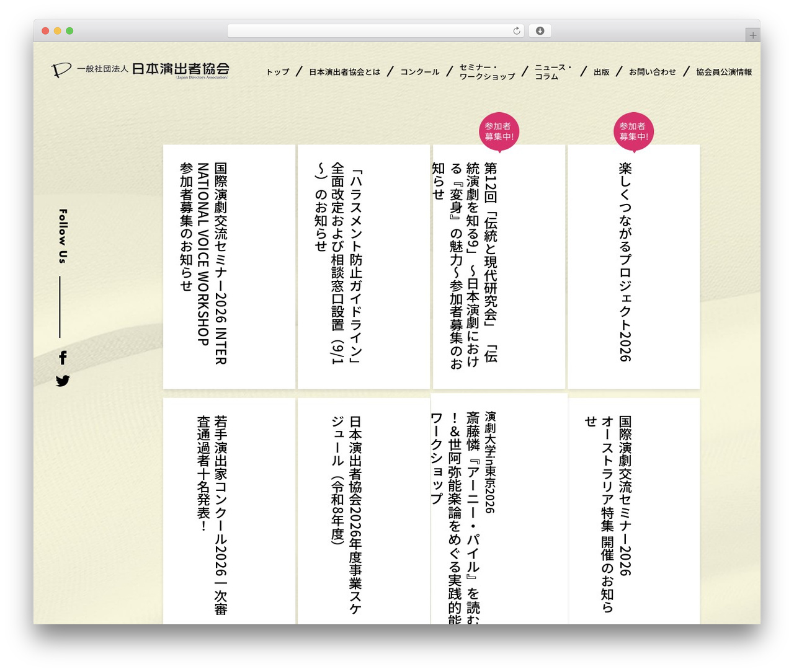Open the Twitter bird icon

pos(63,381)
